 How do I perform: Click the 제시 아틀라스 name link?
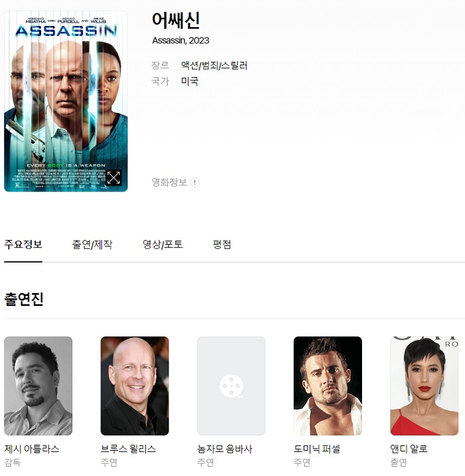point(32,449)
